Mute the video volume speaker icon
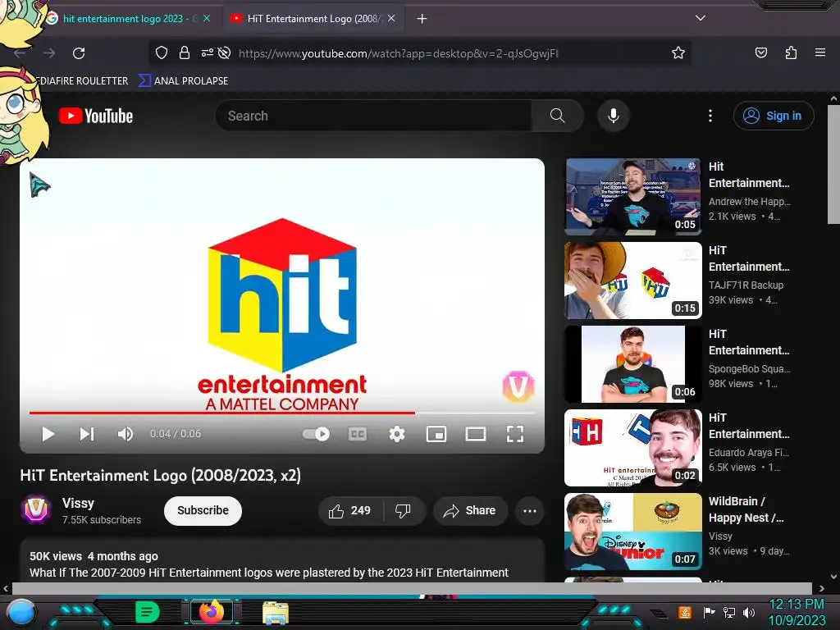 125,434
